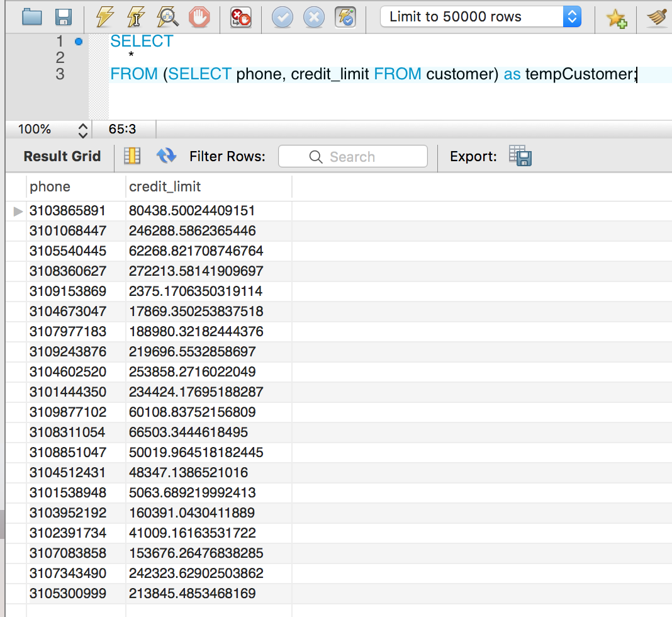Click the blue statement marker on line 1
672x617 pixels.
pos(79,42)
